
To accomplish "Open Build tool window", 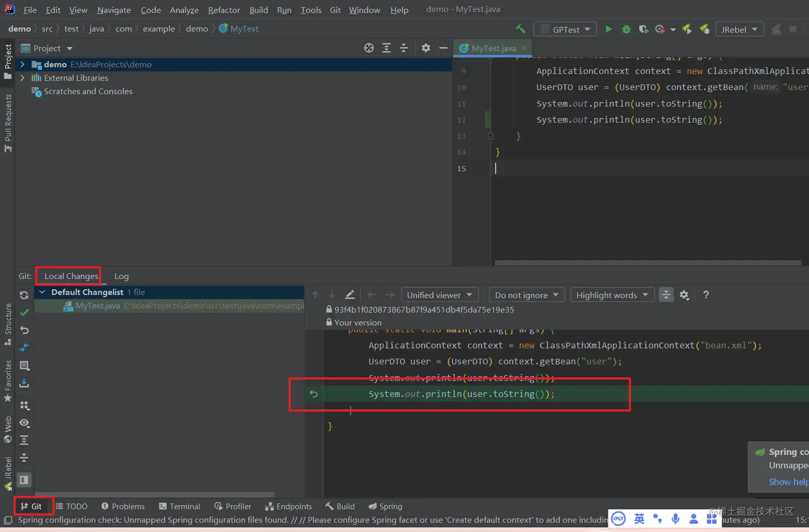I will point(339,506).
